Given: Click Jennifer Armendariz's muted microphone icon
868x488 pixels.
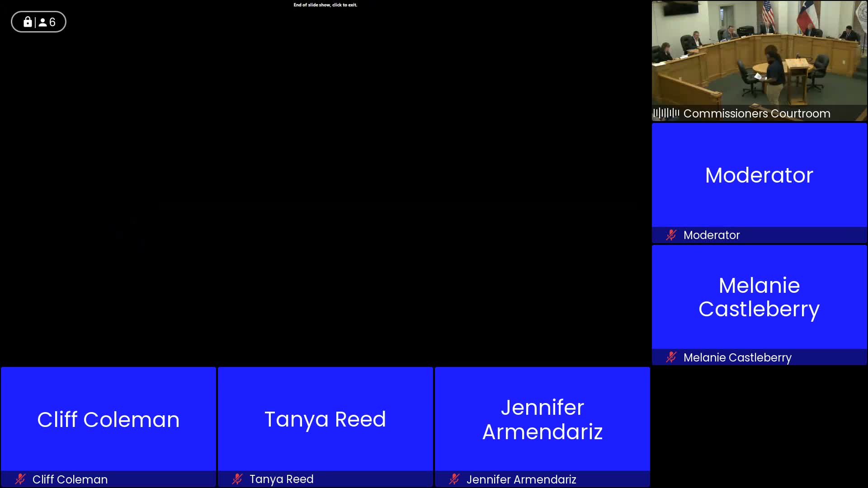Looking at the screenshot, I should pyautogui.click(x=454, y=479).
